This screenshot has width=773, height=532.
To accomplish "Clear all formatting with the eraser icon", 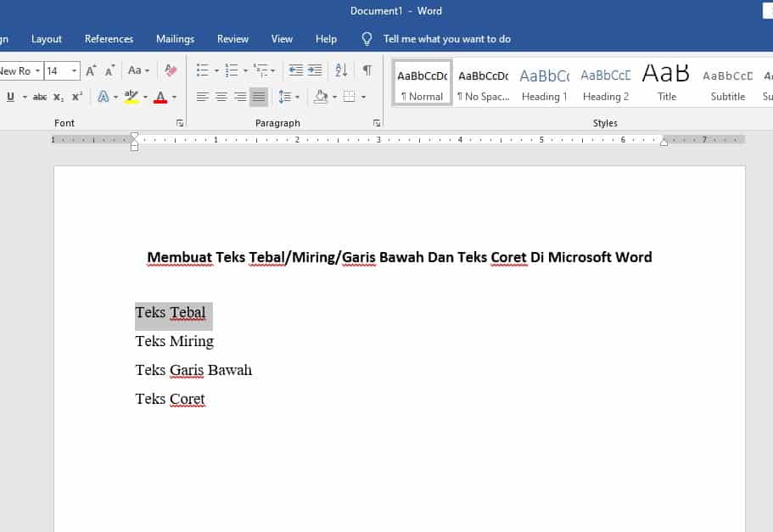I will coord(171,70).
